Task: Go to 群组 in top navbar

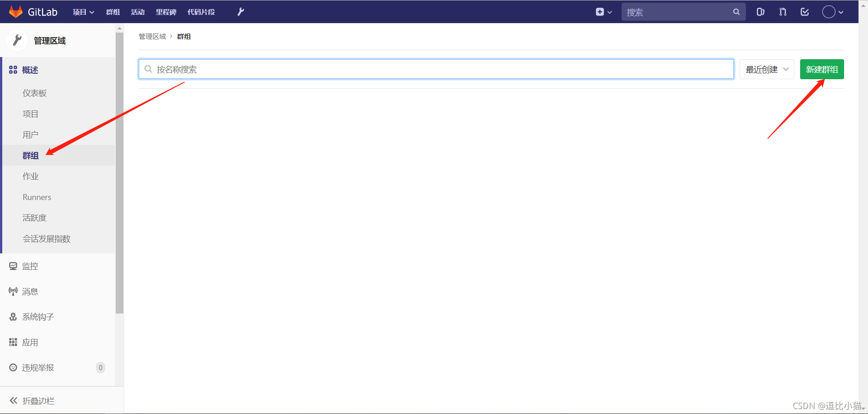Action: click(113, 12)
